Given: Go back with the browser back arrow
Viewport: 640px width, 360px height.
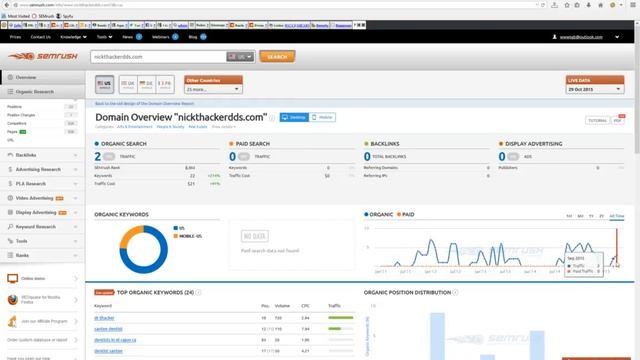Looking at the screenshot, I should pyautogui.click(x=7, y=5).
